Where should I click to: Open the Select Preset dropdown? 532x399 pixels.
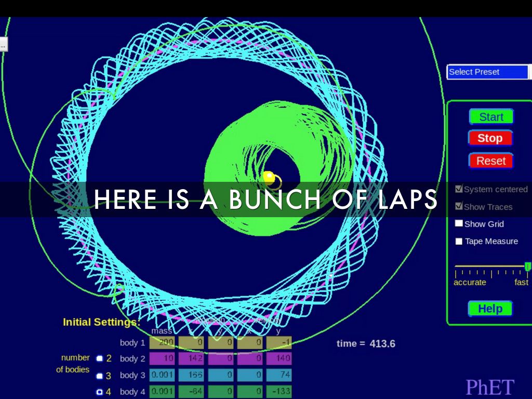pyautogui.click(x=487, y=72)
